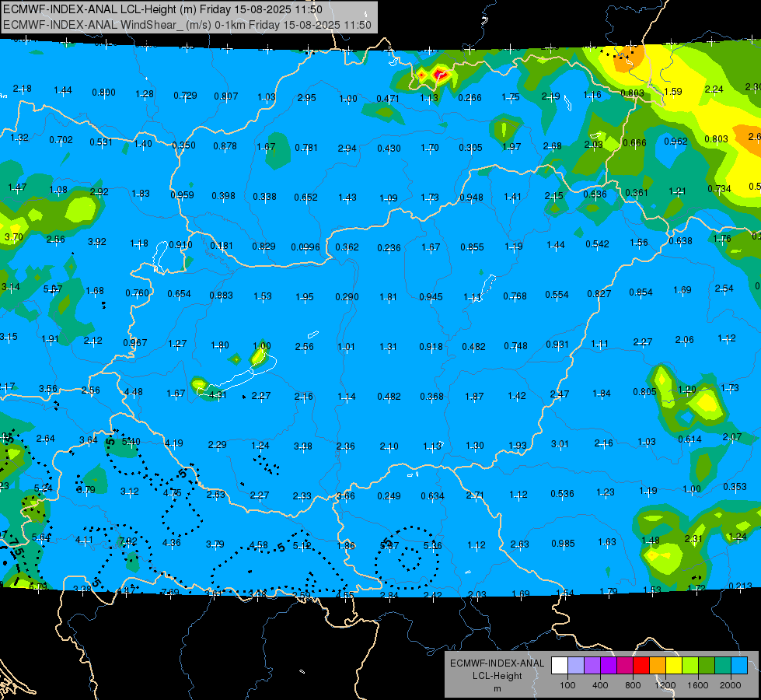Click the wind shear value 0.430
The image size is (761, 700).
pyautogui.click(x=389, y=148)
